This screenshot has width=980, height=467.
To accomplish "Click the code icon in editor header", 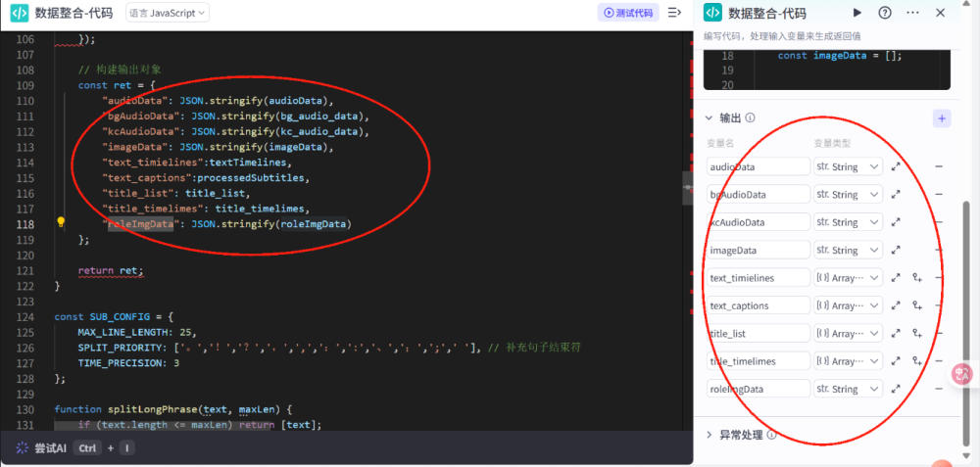I will [x=20, y=13].
